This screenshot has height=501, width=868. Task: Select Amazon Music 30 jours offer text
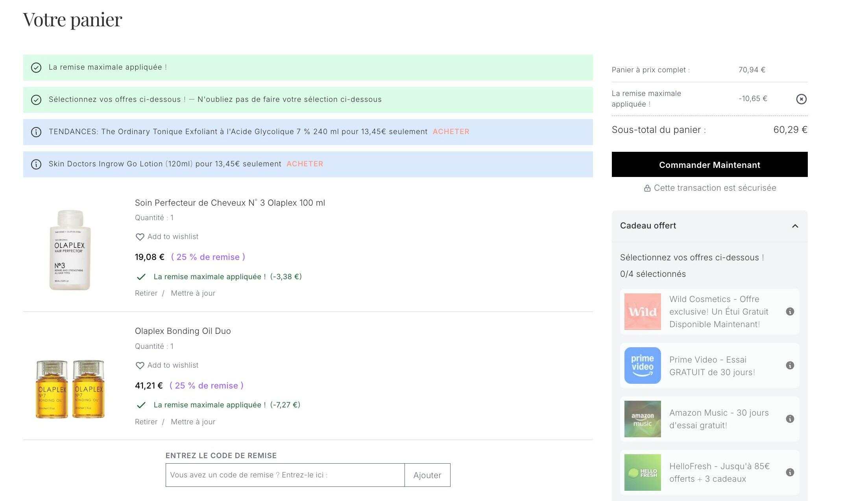tap(719, 419)
